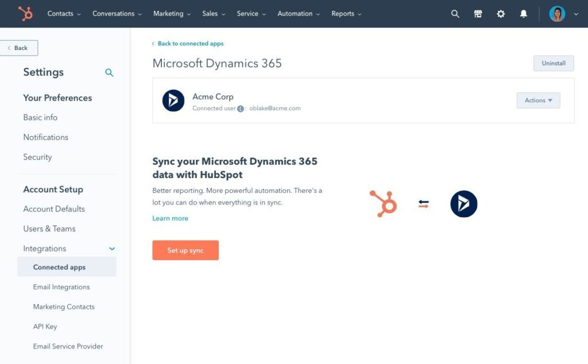Return via Back to connected apps link
This screenshot has width=588, height=364.
pyautogui.click(x=189, y=43)
